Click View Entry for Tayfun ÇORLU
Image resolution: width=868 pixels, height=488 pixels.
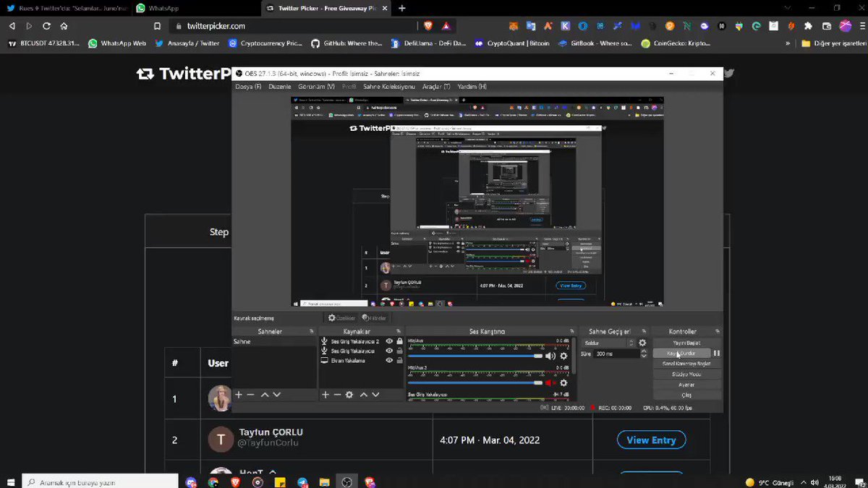(651, 440)
